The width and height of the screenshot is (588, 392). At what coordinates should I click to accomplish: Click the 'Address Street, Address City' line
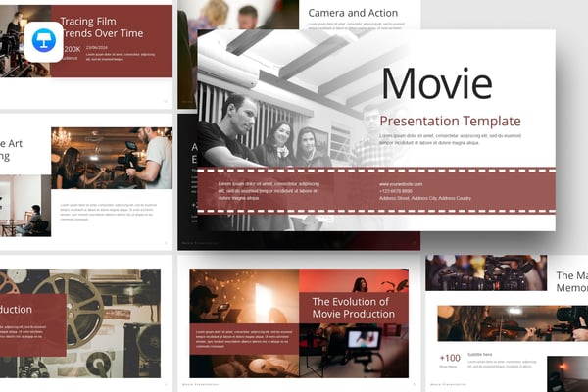(x=425, y=198)
